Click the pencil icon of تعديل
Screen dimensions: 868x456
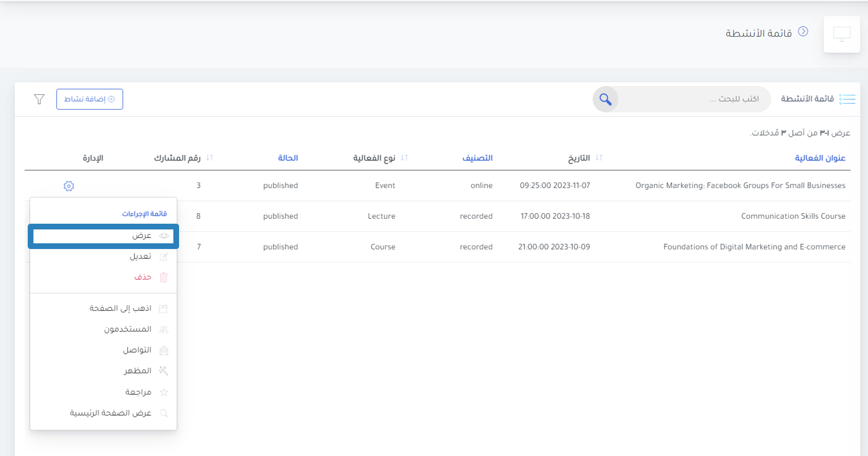tap(164, 256)
